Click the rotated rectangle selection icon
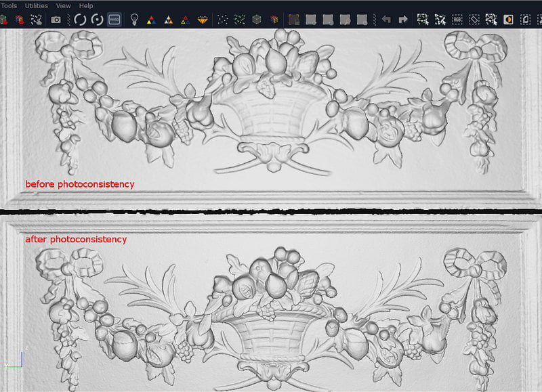 coord(474,20)
